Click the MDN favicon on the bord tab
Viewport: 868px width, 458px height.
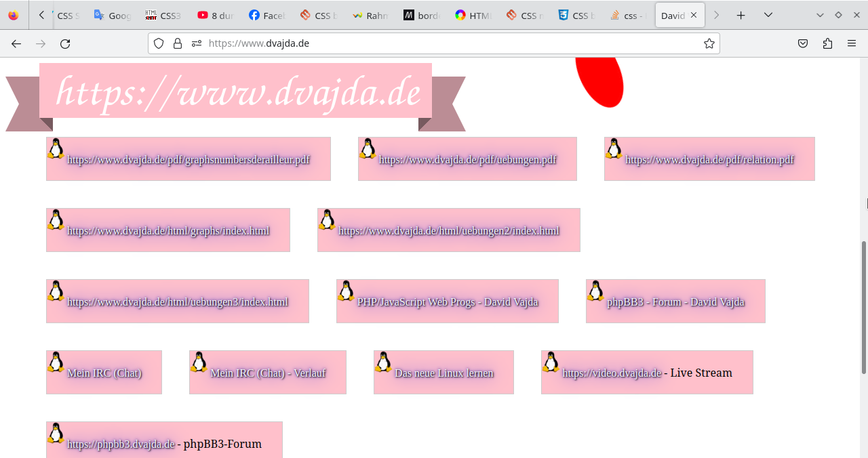pyautogui.click(x=410, y=14)
